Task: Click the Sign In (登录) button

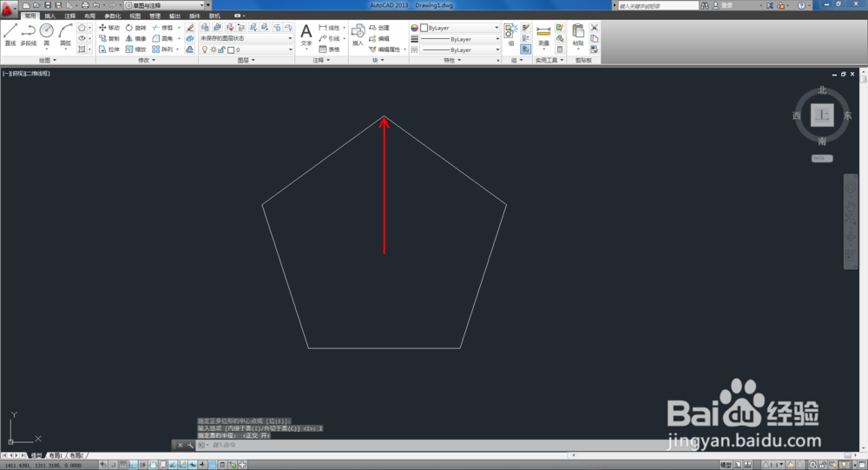Action: 723,5
